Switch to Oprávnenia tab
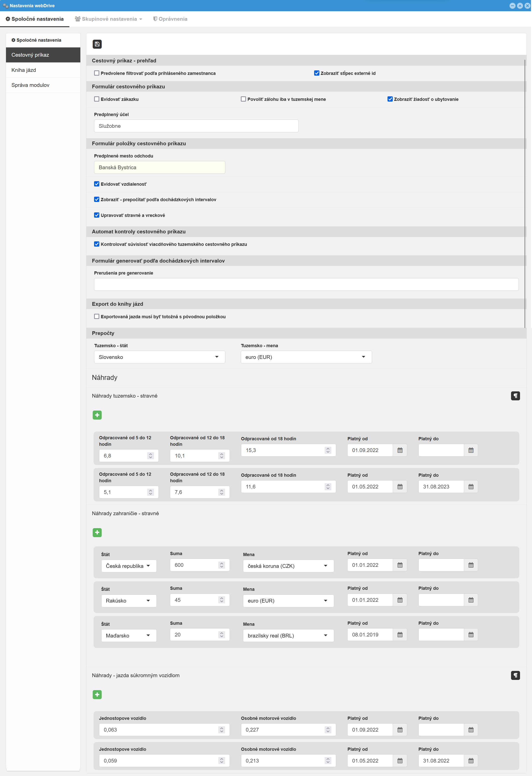Viewport: 532px width, 776px height. click(170, 19)
